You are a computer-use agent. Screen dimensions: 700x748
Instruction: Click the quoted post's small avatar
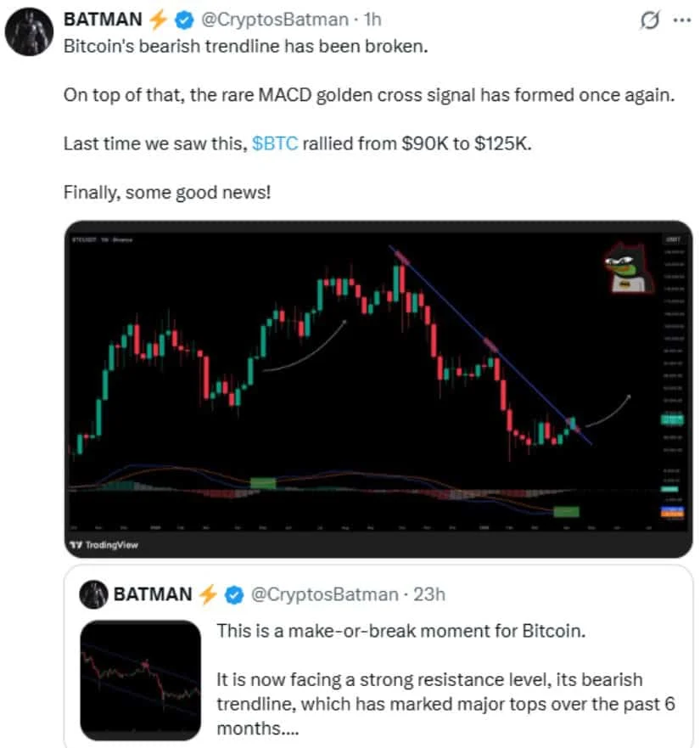95,594
